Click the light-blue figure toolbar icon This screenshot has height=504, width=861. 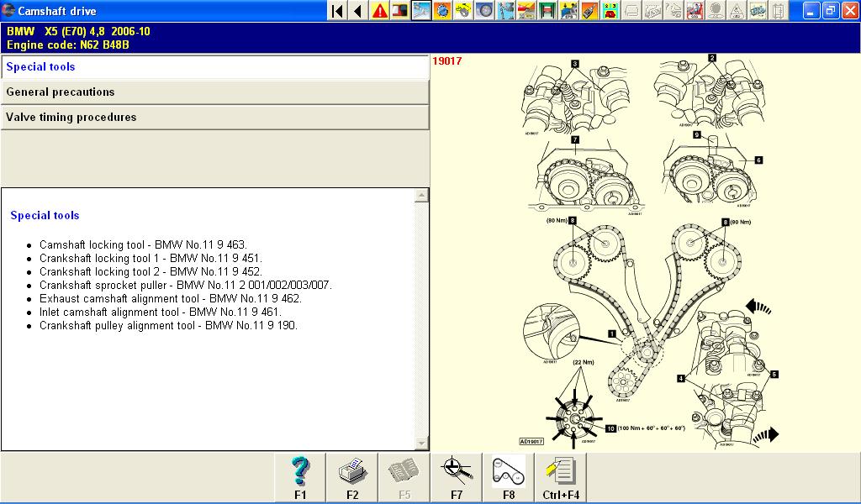[504, 10]
